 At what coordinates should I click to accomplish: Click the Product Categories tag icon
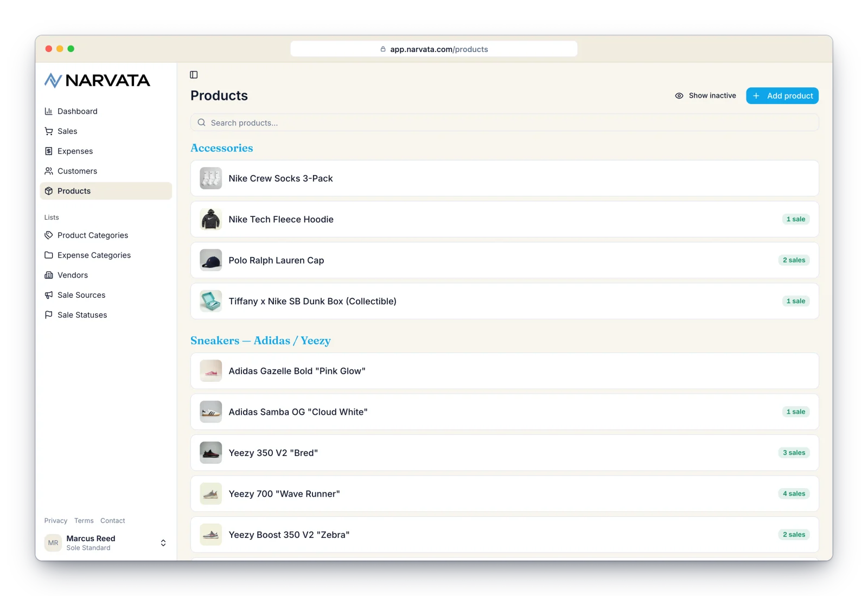pos(49,235)
